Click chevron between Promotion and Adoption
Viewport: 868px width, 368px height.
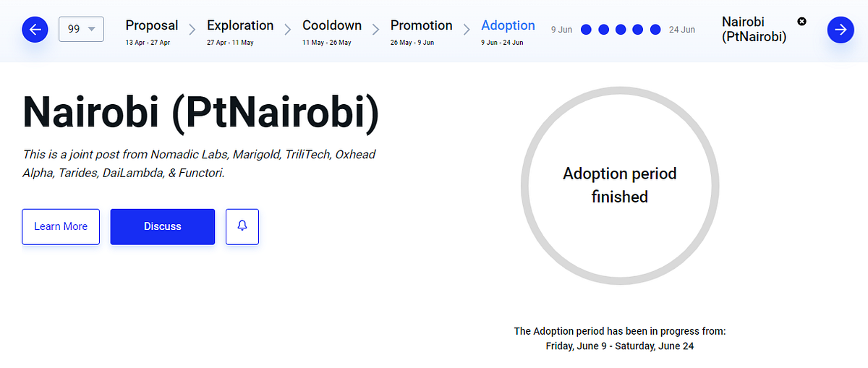[467, 30]
